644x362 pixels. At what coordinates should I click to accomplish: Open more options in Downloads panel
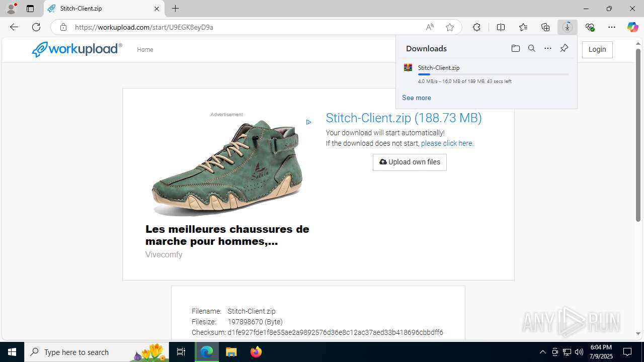point(548,48)
